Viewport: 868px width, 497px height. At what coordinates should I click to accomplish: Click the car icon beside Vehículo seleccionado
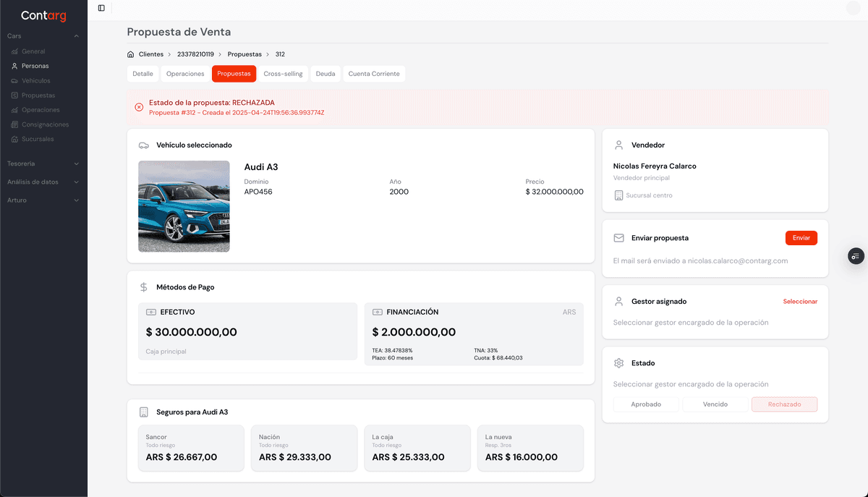(144, 145)
